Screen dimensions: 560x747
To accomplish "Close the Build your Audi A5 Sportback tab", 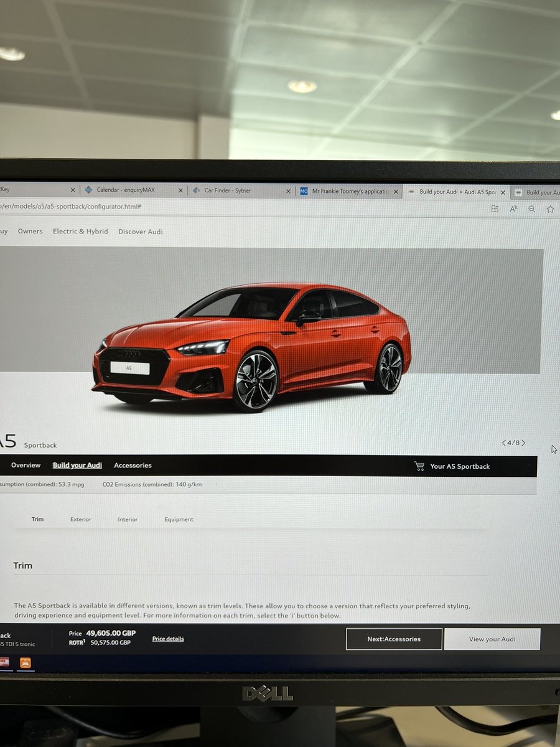I will pos(503,192).
